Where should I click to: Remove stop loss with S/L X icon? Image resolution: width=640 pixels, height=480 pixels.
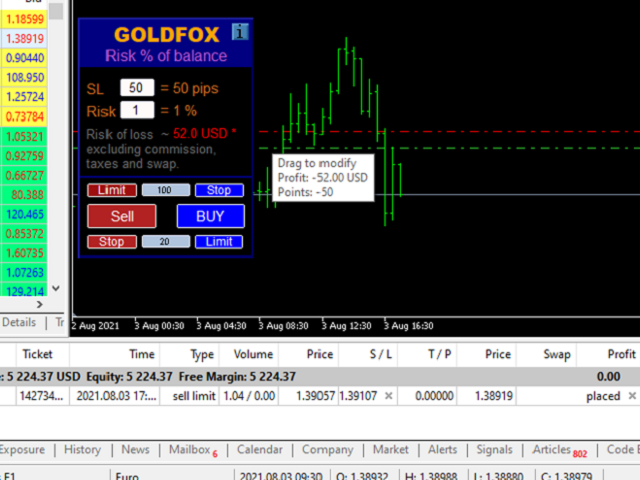coord(389,396)
